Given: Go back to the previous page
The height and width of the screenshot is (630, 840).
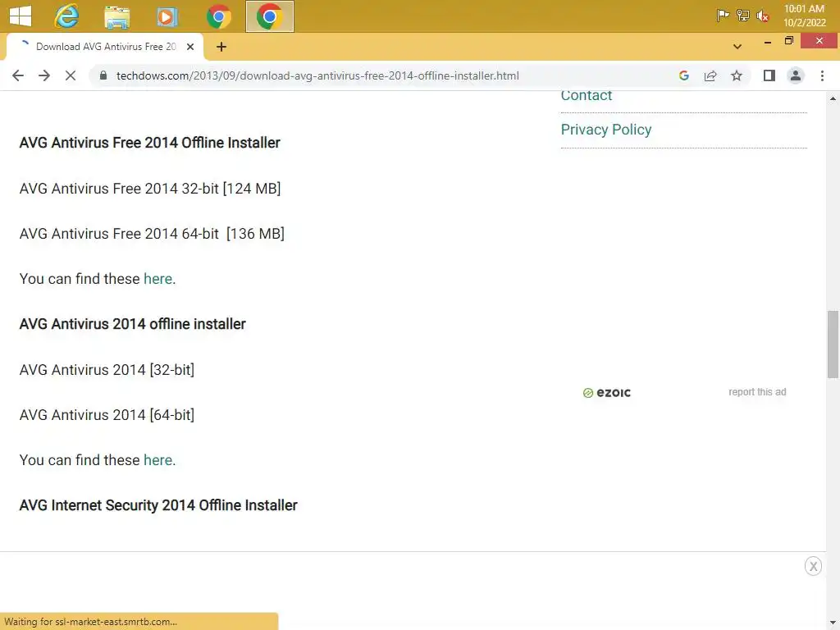Looking at the screenshot, I should tap(18, 75).
